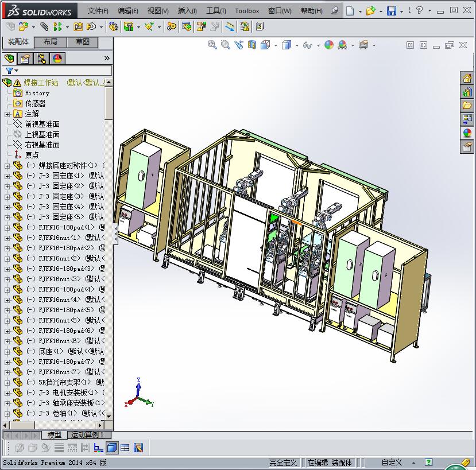
Task: Open the 编辑(E) menu
Action: click(128, 11)
